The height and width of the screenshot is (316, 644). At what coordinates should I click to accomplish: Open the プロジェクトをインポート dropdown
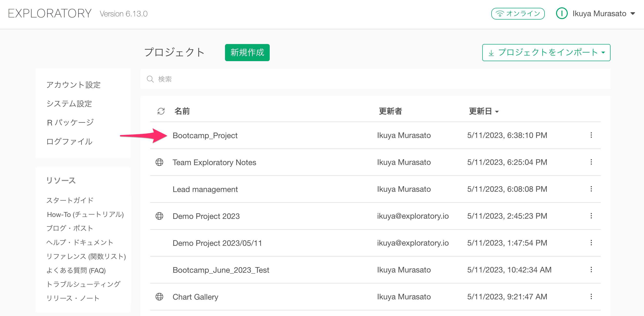click(546, 53)
